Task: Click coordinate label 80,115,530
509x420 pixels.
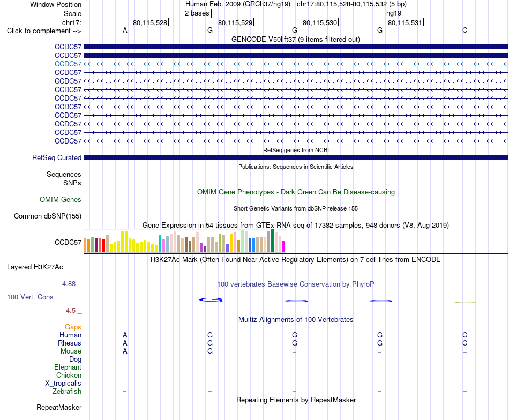Action: click(320, 22)
